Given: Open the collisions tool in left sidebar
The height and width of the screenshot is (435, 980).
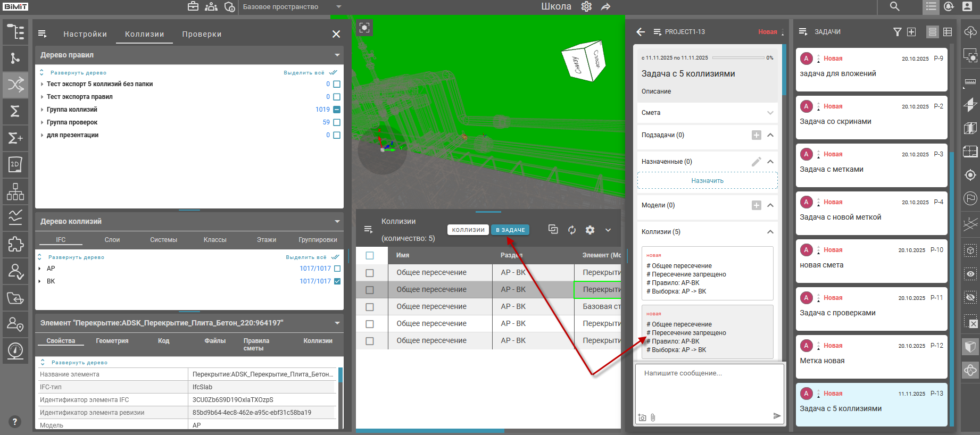Looking at the screenshot, I should (x=15, y=85).
